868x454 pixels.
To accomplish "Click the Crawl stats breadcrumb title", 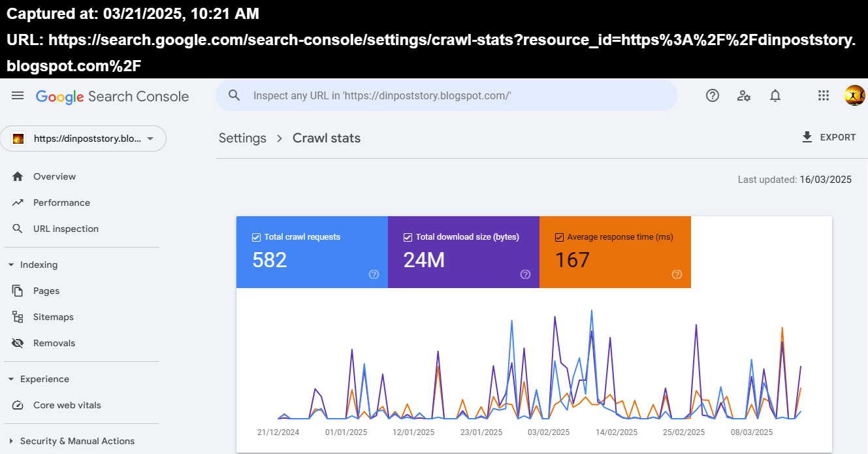I will pyautogui.click(x=327, y=138).
